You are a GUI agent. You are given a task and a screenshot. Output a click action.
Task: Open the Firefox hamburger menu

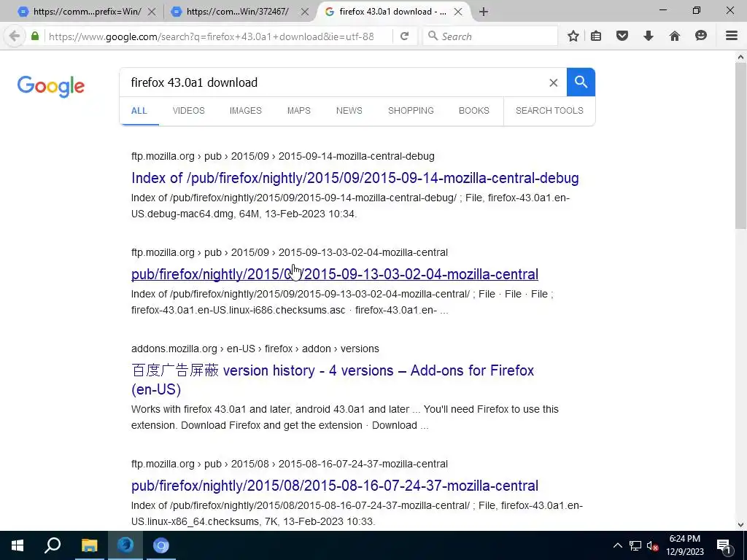point(732,36)
